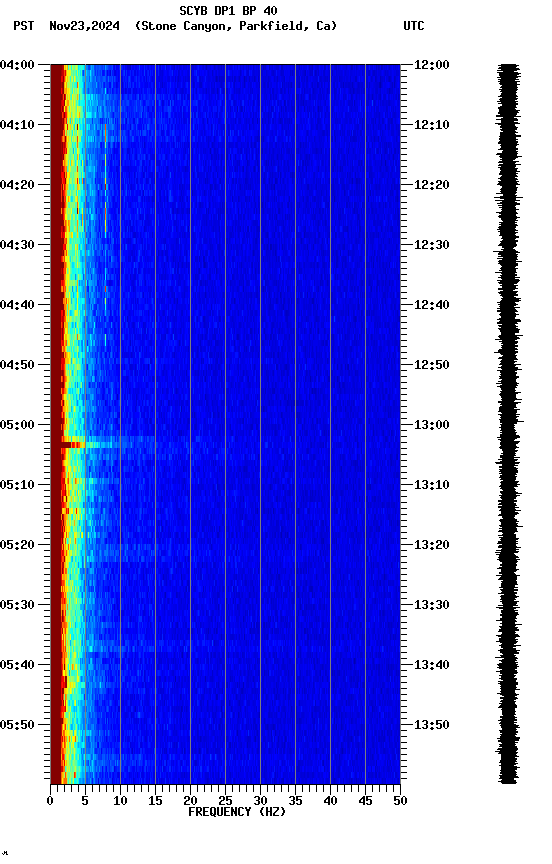Click the PST time label '05:20'
The image size is (552, 864).
[17, 545]
